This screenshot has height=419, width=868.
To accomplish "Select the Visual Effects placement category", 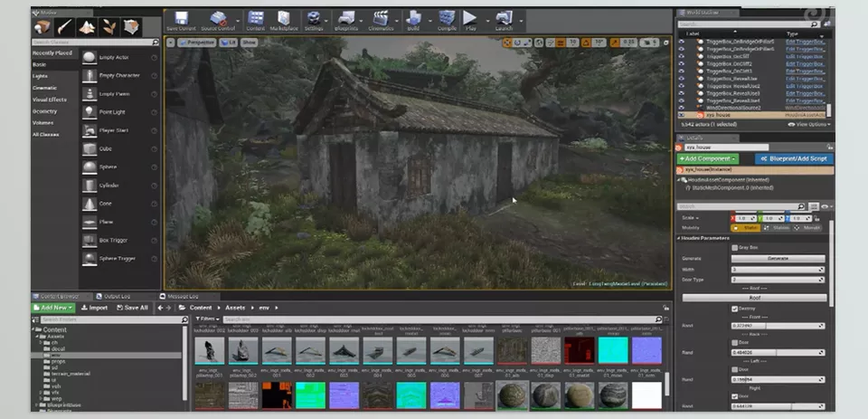I will pyautogui.click(x=49, y=100).
